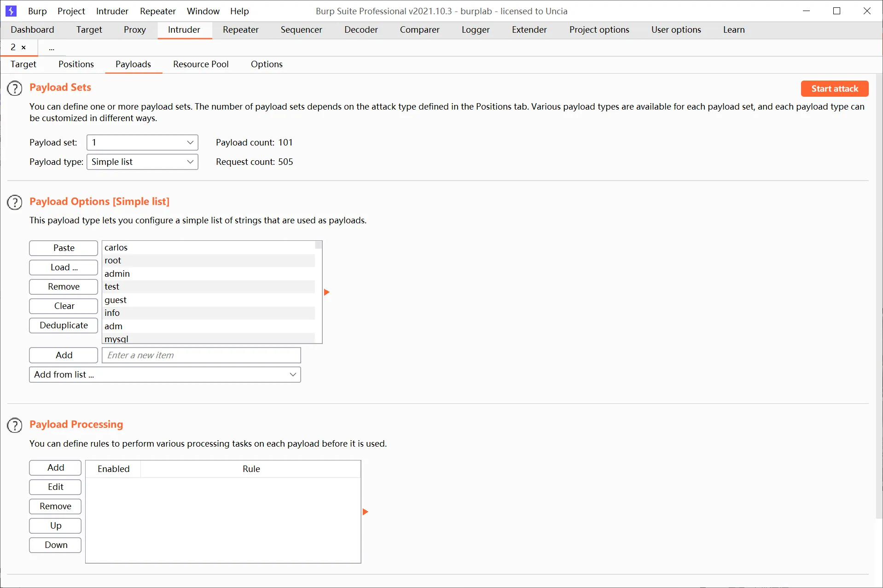Select the Intruder main tab
Viewport: 883px width, 588px height.
coord(184,29)
